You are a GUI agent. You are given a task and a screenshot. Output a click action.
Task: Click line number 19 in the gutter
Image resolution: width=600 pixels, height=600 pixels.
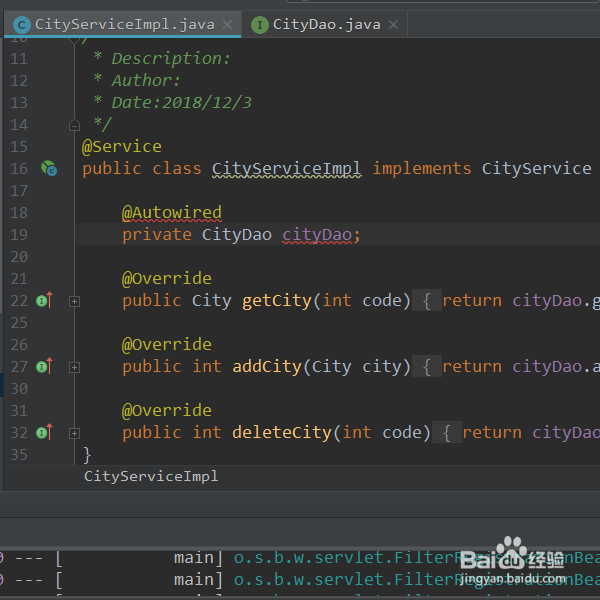[19, 235]
